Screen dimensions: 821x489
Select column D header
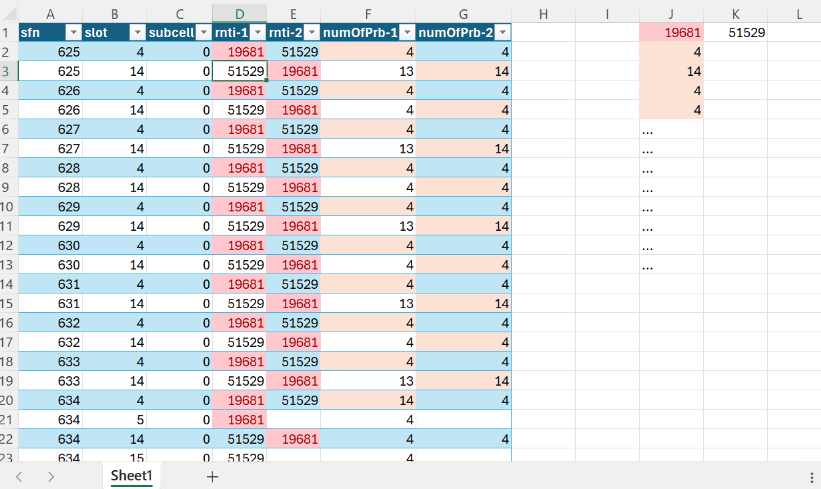[x=239, y=14]
